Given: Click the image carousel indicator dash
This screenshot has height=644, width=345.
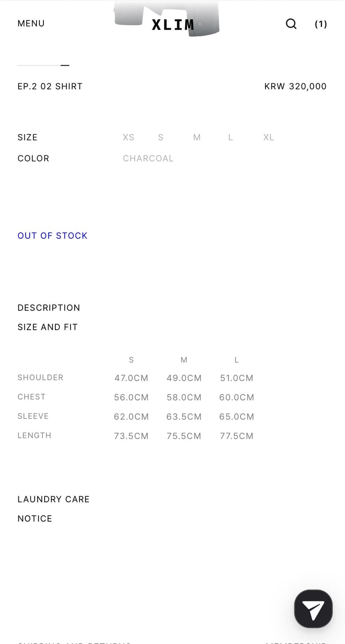Looking at the screenshot, I should coord(65,65).
